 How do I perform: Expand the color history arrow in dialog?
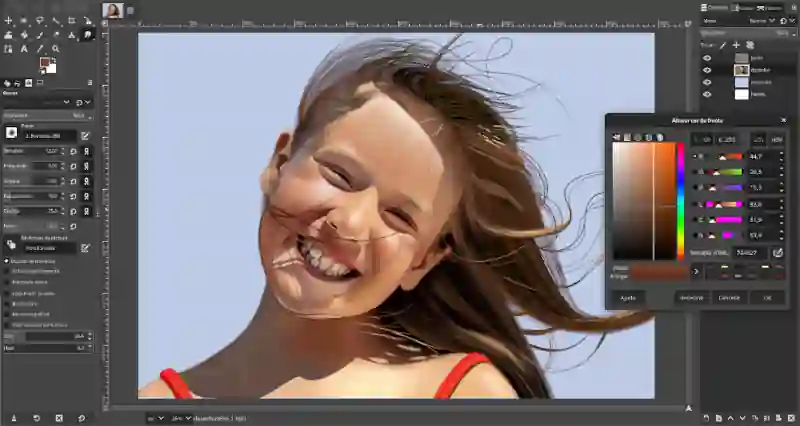pos(696,270)
